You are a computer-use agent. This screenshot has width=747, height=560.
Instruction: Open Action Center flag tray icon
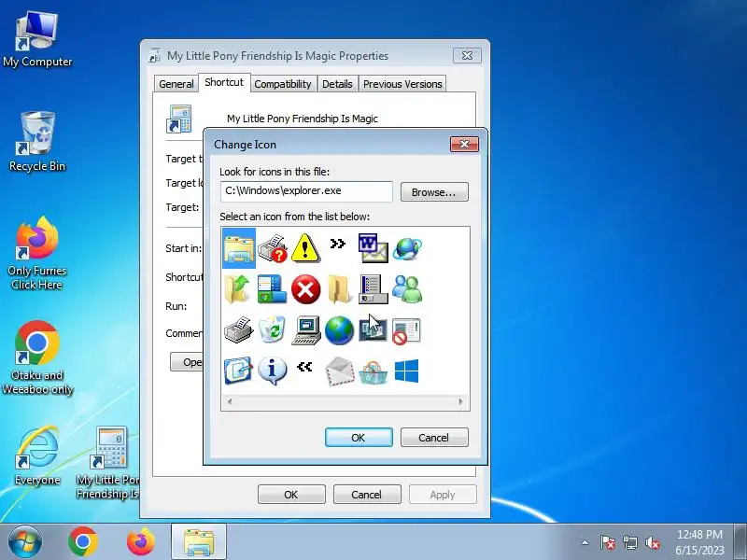coord(608,542)
